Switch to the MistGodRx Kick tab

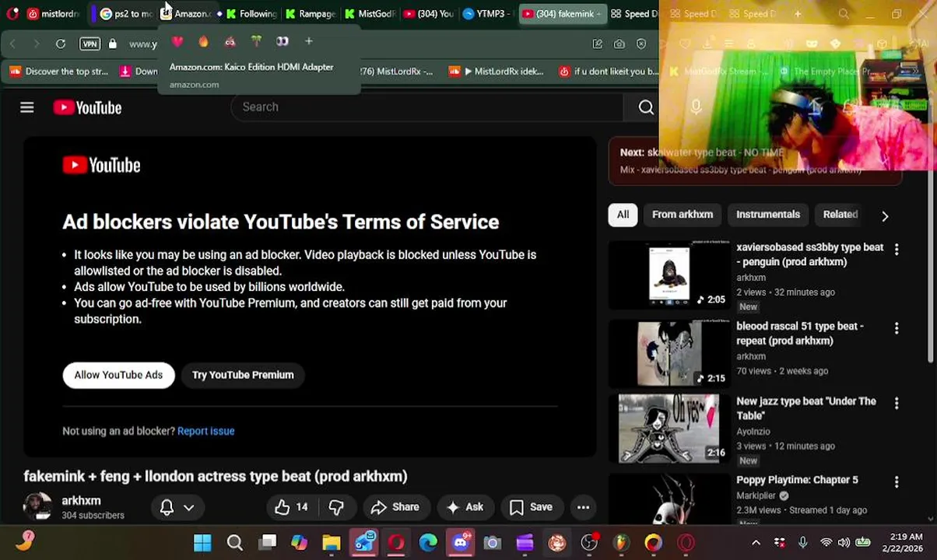370,13
